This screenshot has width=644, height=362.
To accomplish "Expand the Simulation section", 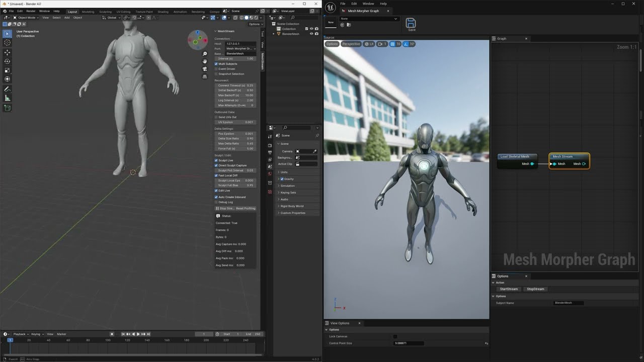I will point(298,186).
